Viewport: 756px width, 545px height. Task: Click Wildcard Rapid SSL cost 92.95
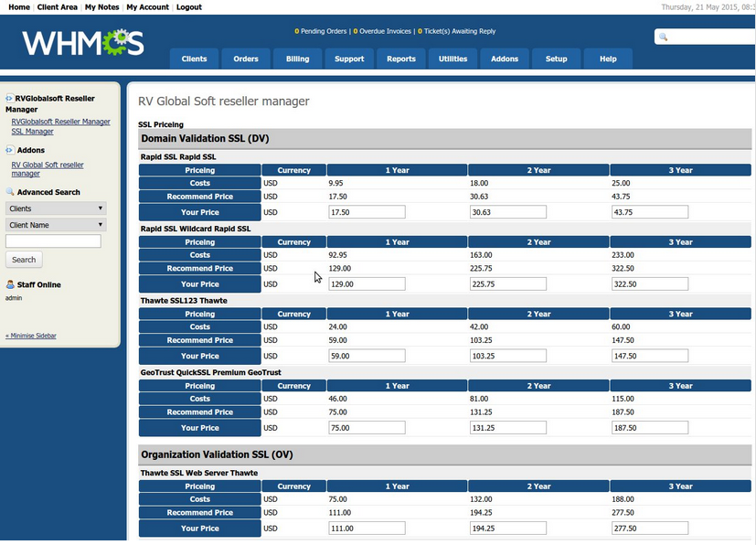338,254
